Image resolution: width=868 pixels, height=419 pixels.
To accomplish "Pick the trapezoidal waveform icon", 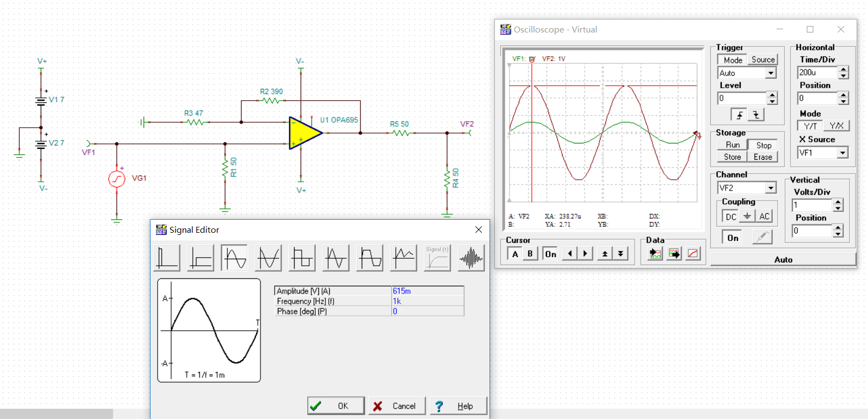I will point(370,257).
